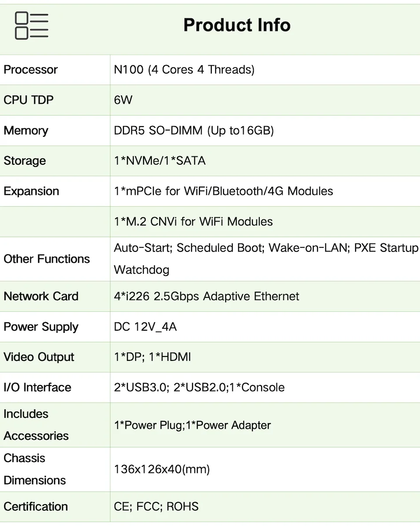Click the 1*Power Plug;1*Power Adapter value
420x526 pixels.
click(x=192, y=425)
